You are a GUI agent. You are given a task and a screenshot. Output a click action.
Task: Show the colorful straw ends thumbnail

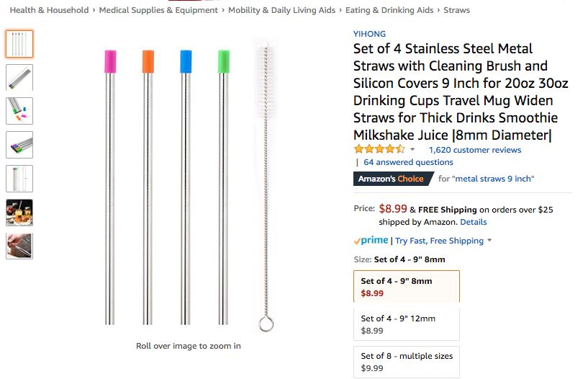coord(19,145)
